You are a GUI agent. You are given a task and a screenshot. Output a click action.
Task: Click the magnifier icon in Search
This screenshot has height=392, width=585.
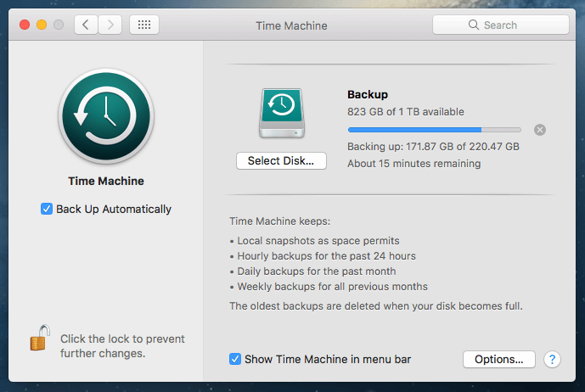coord(474,25)
